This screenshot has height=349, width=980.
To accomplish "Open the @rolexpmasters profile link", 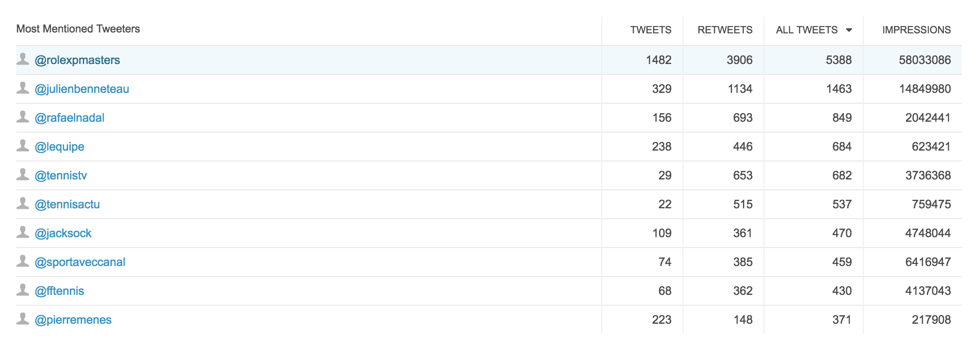I will pos(77,60).
